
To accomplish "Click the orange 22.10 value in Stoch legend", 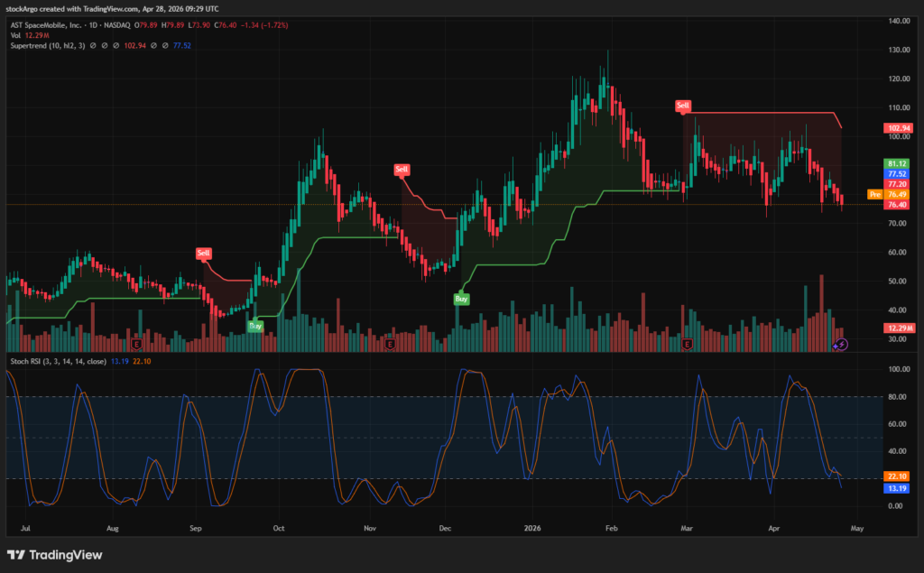I will [x=142, y=361].
